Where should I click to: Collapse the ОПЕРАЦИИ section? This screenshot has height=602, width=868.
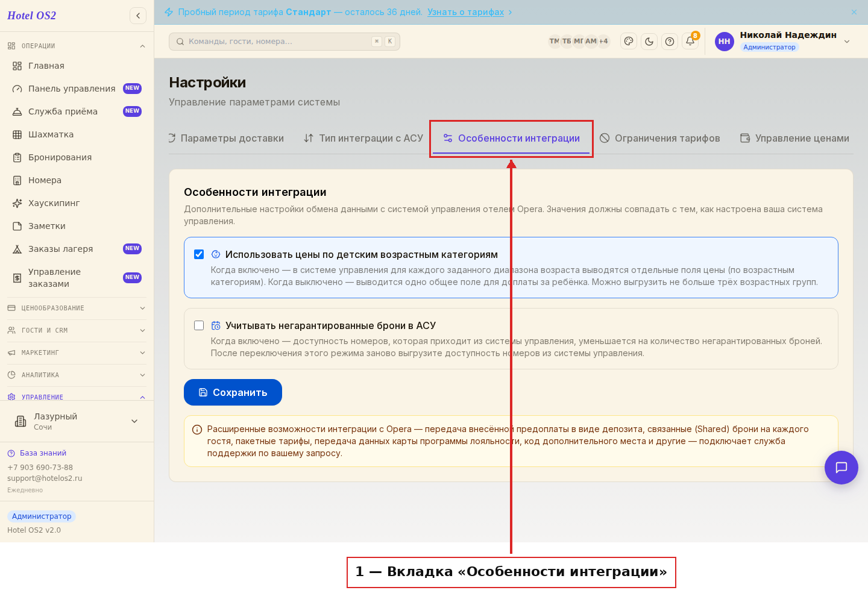tap(77, 46)
